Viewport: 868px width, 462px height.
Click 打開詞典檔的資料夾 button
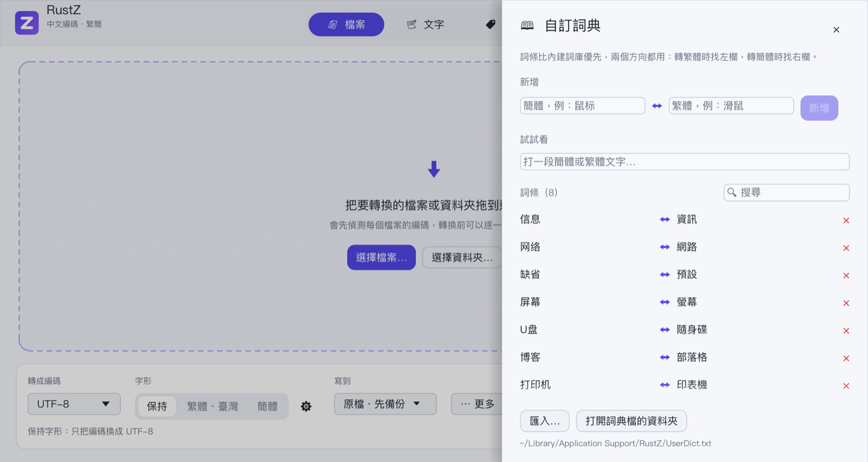coord(631,421)
